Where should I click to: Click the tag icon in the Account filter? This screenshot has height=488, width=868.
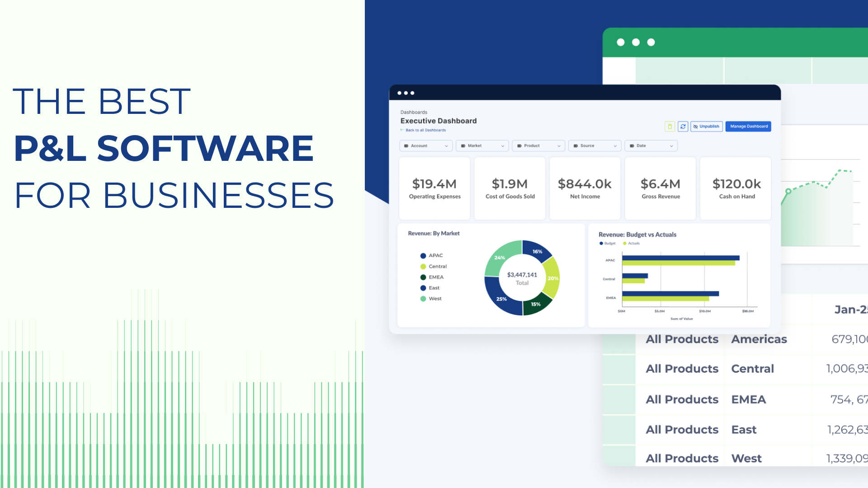406,145
